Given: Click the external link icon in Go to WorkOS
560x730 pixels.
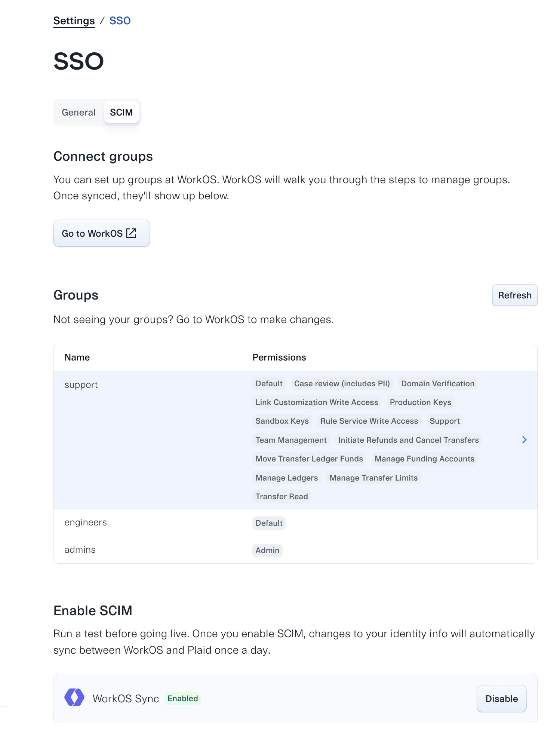Looking at the screenshot, I should click(x=131, y=233).
